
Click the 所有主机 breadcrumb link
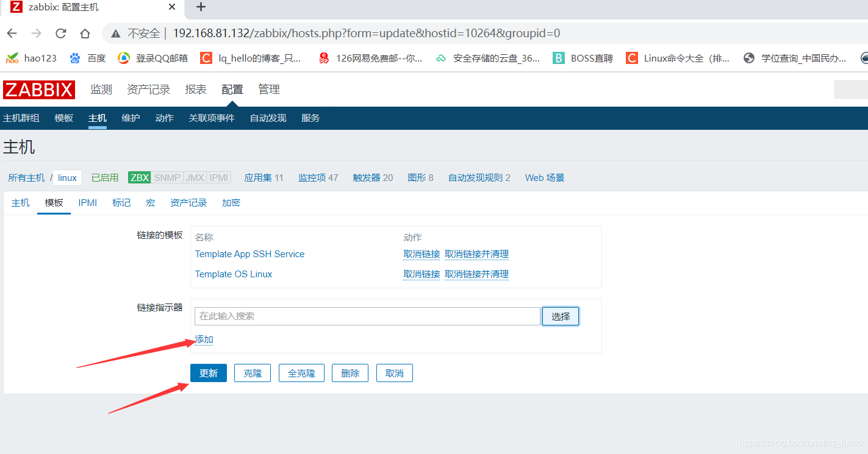coord(26,178)
